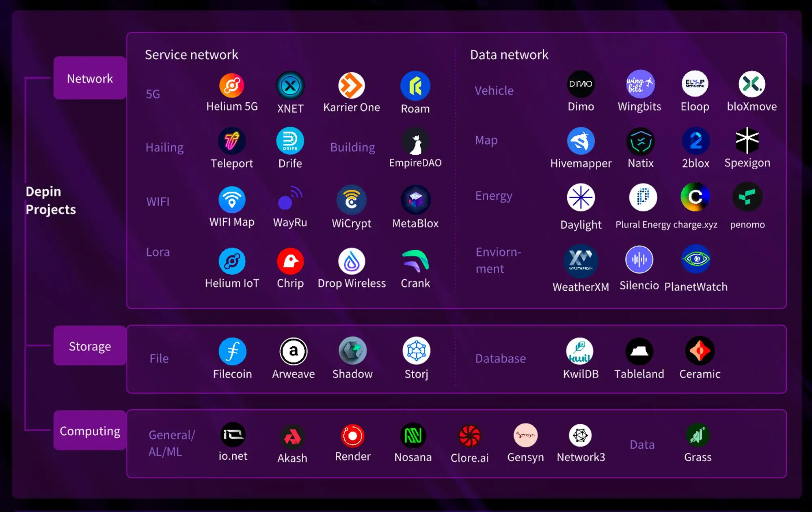Select the 5G service network tab

(151, 93)
